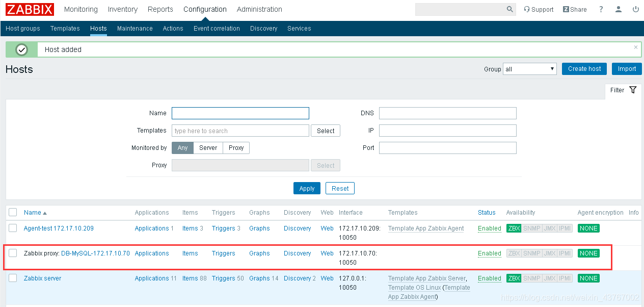644x307 pixels.
Task: Open Template App Zabbix Agent for Agent-test
Action: point(426,228)
